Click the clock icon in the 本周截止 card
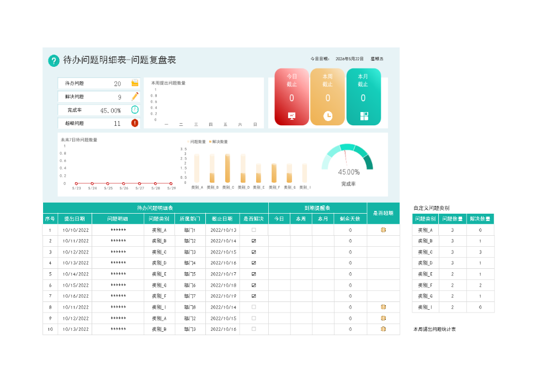This screenshot has height=392, width=552. 328,116
